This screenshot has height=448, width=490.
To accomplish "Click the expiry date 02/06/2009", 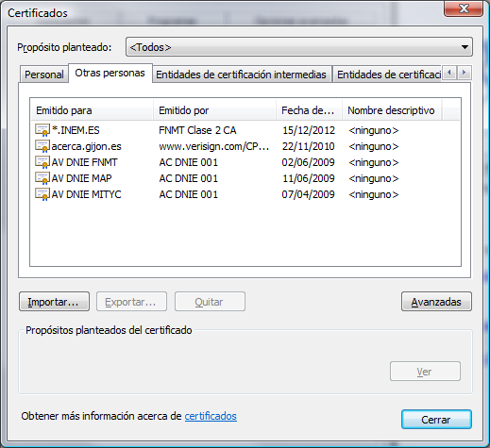I will pyautogui.click(x=309, y=162).
